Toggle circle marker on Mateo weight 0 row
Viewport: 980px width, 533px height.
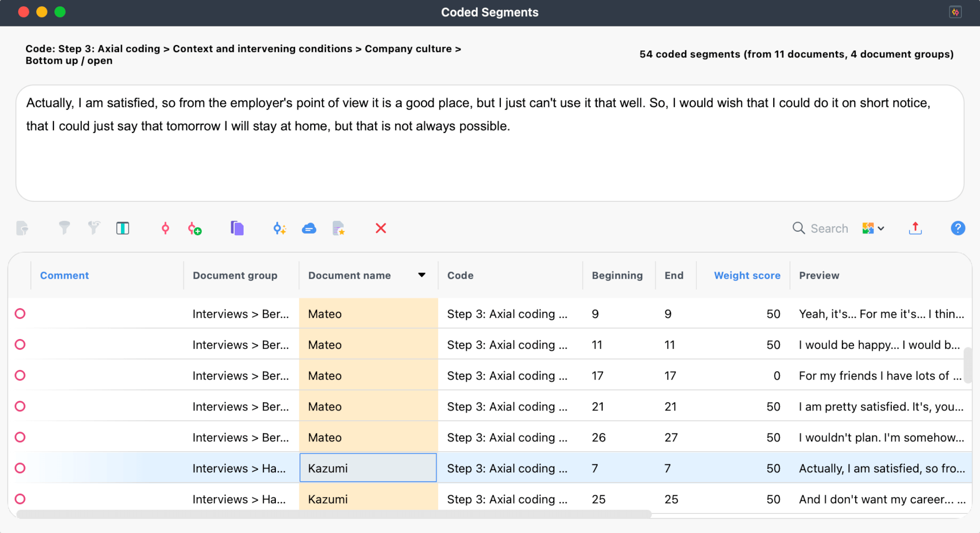point(20,375)
